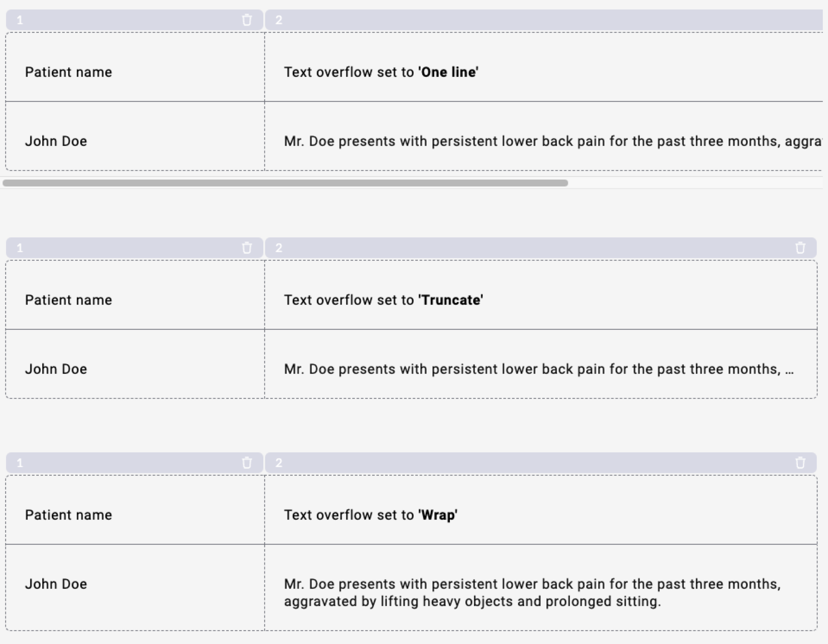This screenshot has width=828, height=644.
Task: Delete column 1 in One line table
Action: pos(247,20)
